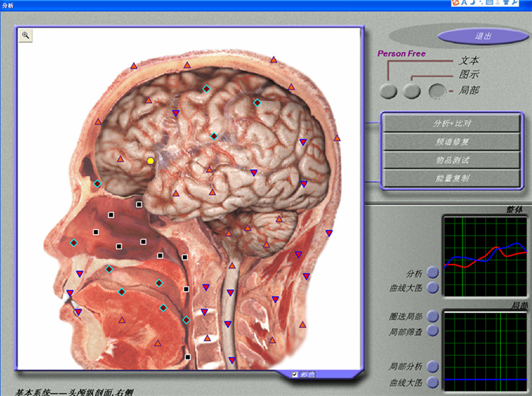Image resolution: width=532 pixels, height=396 pixels.
Task: Click the 能量复制 option
Action: tap(452, 178)
